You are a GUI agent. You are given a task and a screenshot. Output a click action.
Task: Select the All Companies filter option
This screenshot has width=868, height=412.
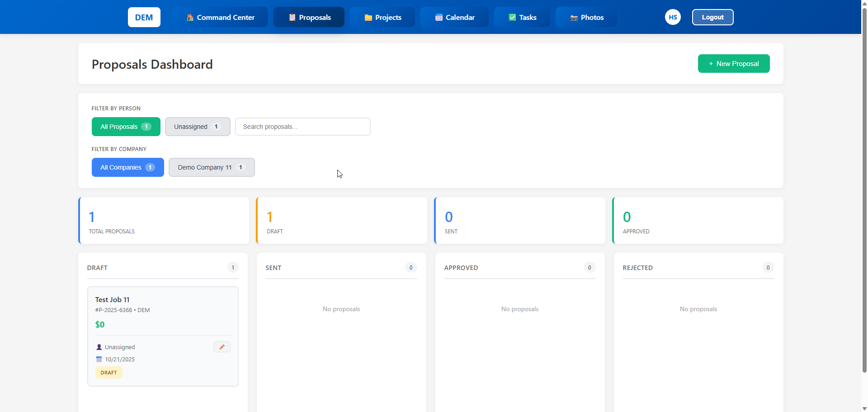click(x=127, y=167)
